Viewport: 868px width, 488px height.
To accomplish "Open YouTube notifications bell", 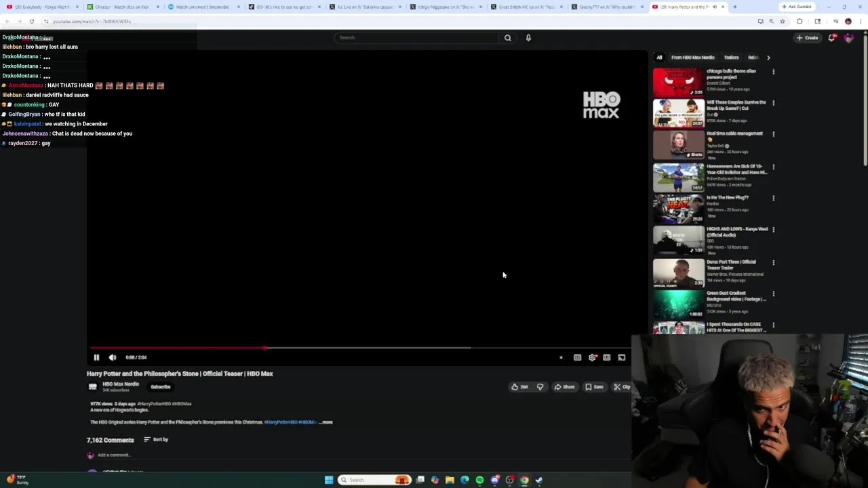I will coord(831,38).
